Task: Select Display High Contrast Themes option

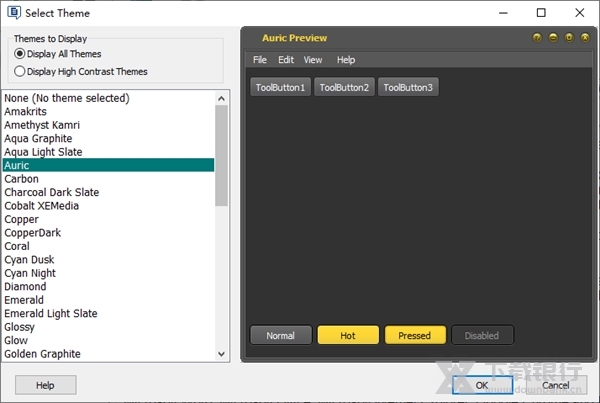Action: point(20,72)
